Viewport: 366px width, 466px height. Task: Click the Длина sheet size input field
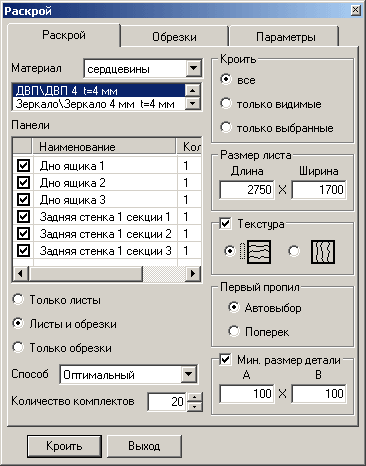[247, 190]
